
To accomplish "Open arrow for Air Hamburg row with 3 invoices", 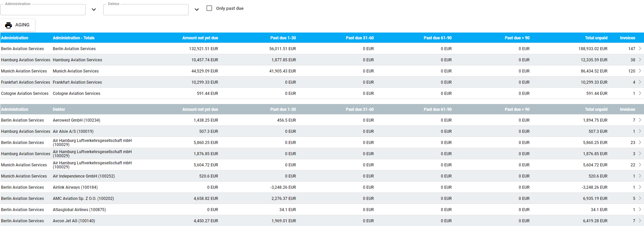I will 640,153.
